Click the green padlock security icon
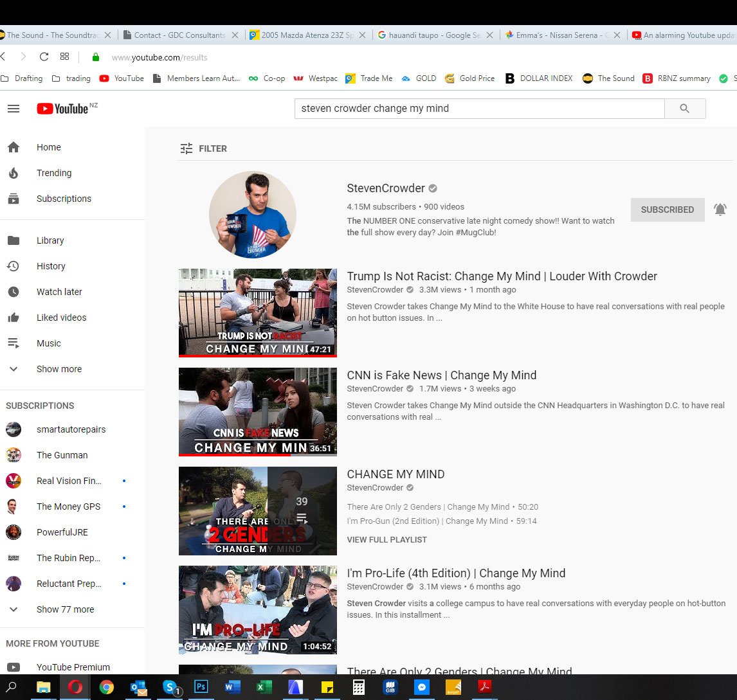This screenshot has height=700, width=737. coord(96,57)
